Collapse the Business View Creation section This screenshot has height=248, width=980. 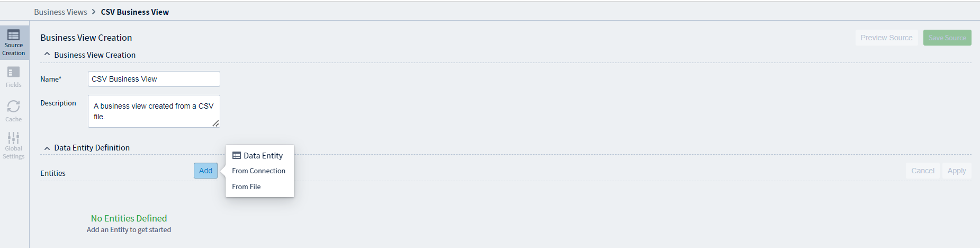47,55
